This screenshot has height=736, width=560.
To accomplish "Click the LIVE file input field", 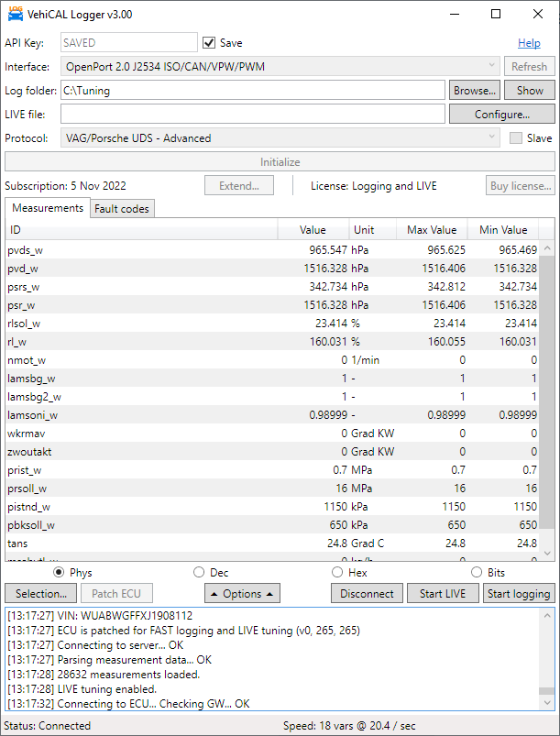I will 253,115.
